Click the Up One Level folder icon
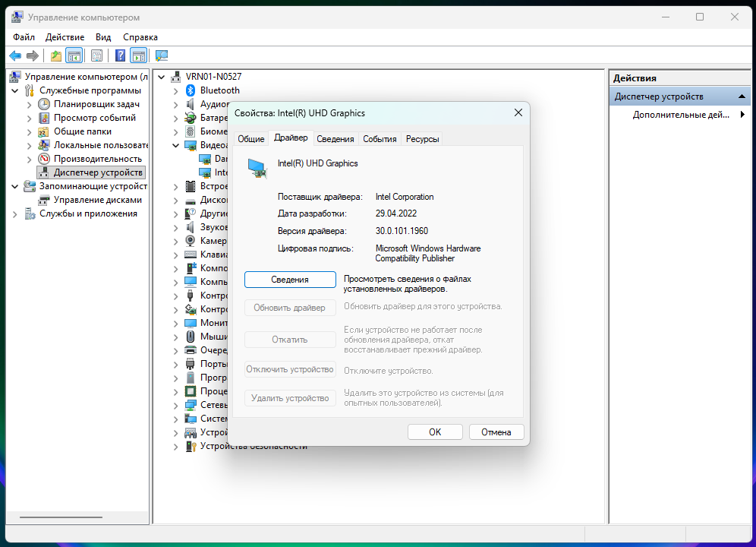756x547 pixels. pyautogui.click(x=56, y=56)
